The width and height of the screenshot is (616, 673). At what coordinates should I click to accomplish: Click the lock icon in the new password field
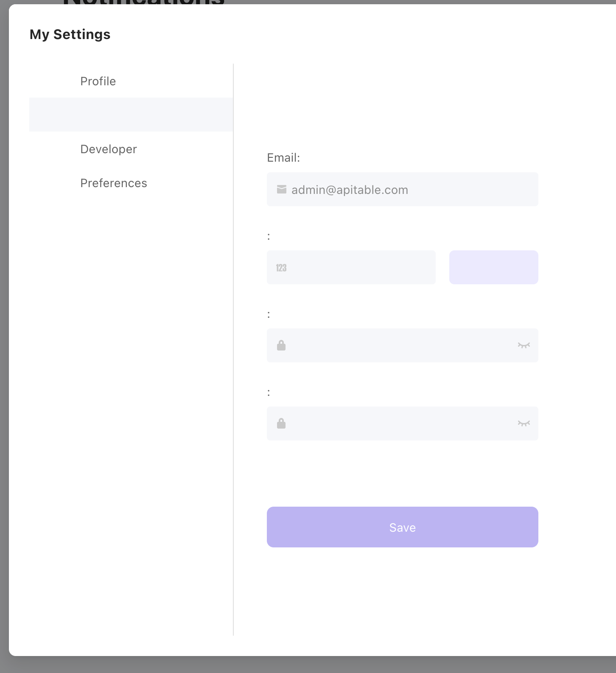pos(281,345)
